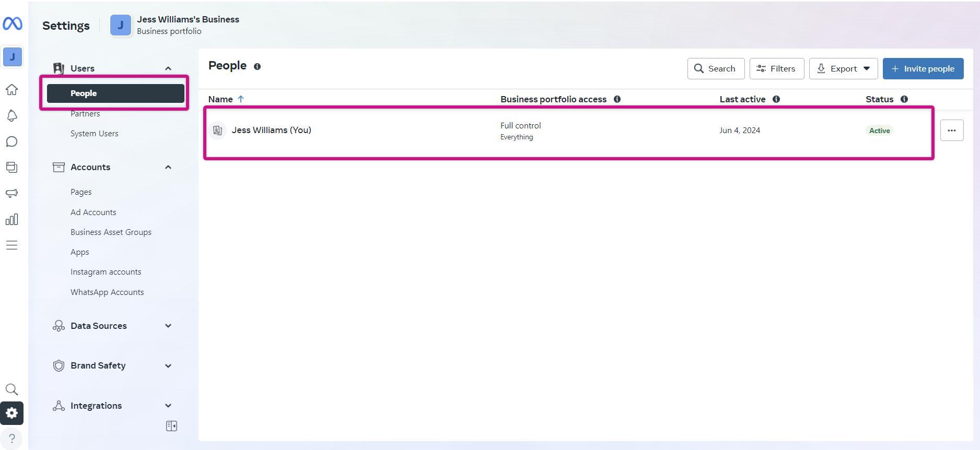
Task: Click the Brand Safety shield icon
Action: coord(59,365)
